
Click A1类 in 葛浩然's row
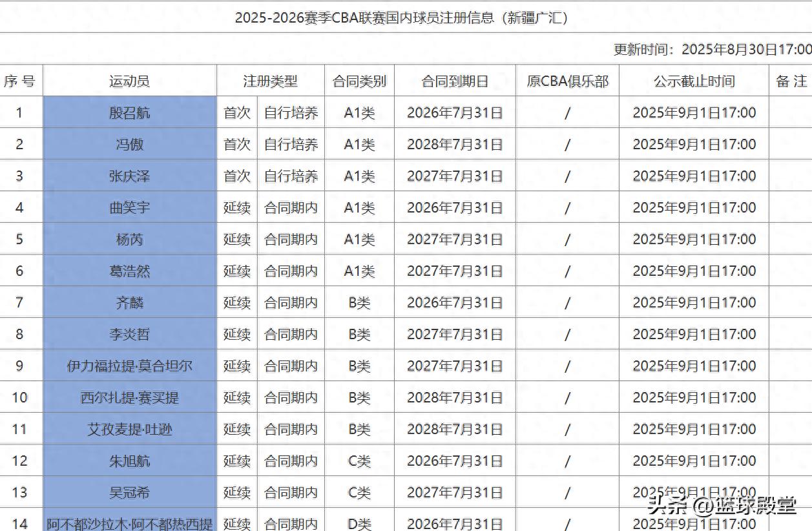(359, 271)
